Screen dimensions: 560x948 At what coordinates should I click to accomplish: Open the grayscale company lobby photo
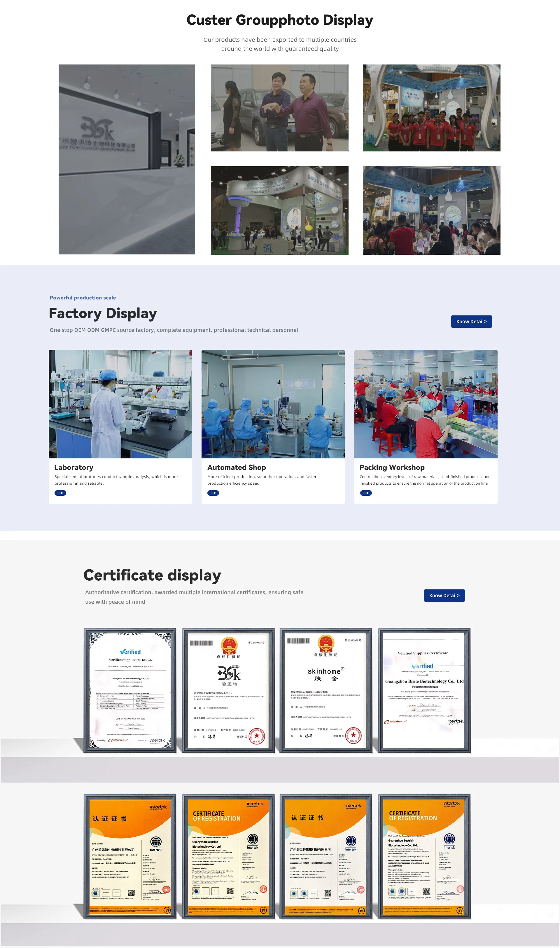[x=127, y=159]
